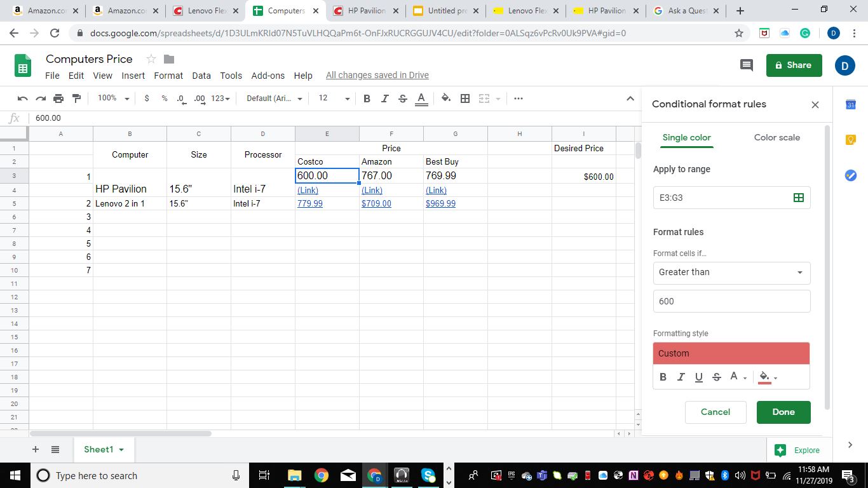Click the Borders icon in the toolbar

(x=465, y=98)
